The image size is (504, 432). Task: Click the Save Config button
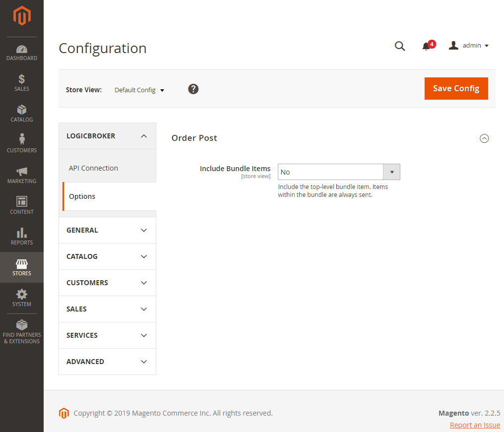pos(456,88)
